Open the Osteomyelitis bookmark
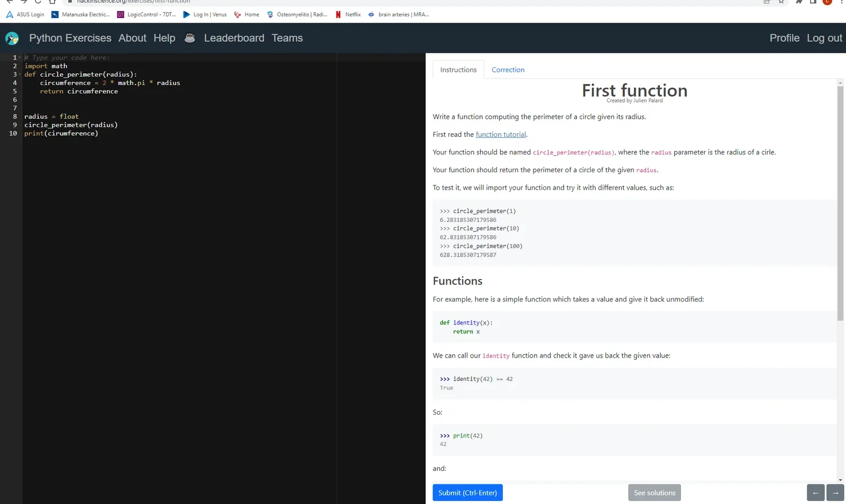The image size is (846, 504). [x=297, y=14]
